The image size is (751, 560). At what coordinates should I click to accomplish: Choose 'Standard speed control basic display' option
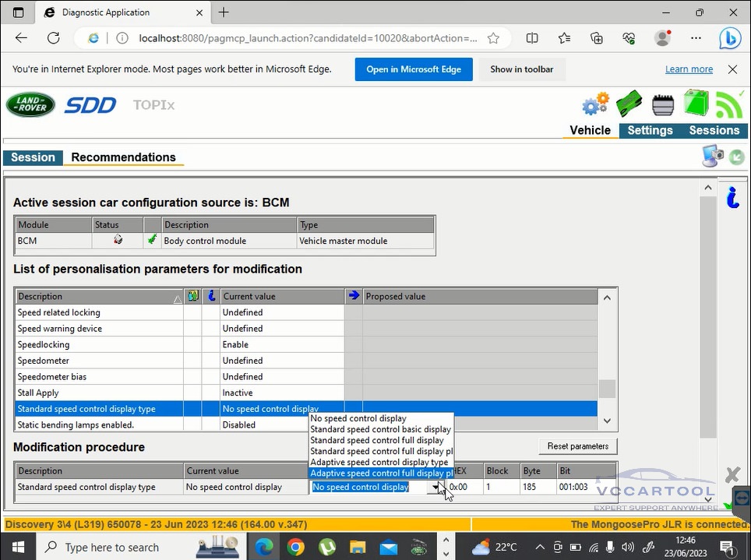pyautogui.click(x=380, y=429)
